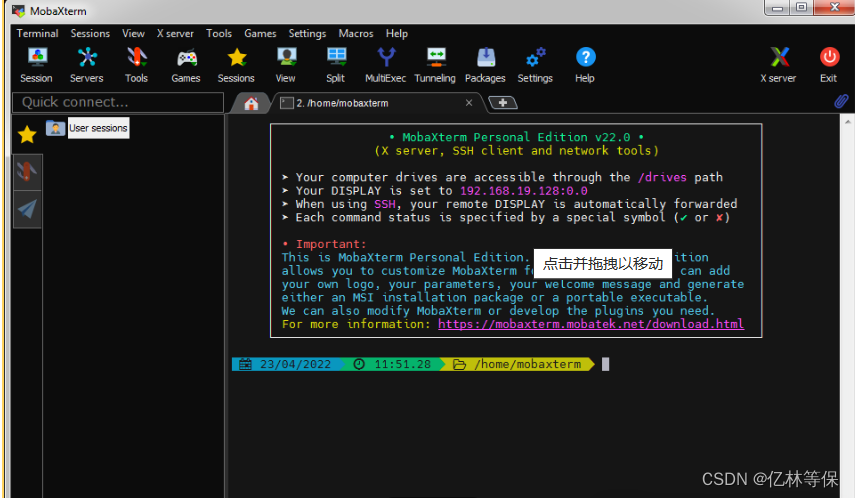The width and height of the screenshot is (855, 498).
Task: Focus the Quick connect input field
Action: coord(118,103)
